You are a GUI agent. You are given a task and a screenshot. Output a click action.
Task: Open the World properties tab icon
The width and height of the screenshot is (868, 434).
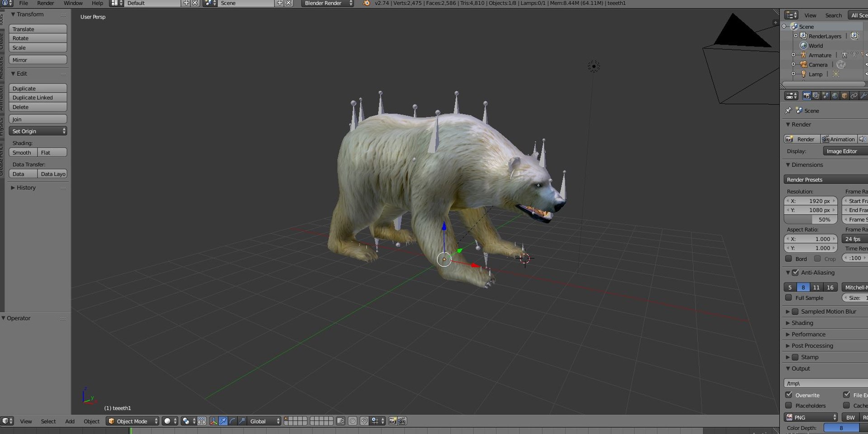tap(835, 96)
